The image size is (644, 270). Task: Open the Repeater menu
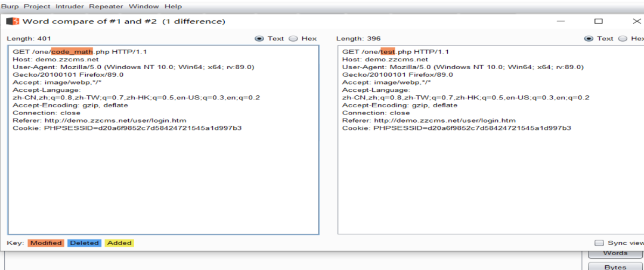coord(106,7)
